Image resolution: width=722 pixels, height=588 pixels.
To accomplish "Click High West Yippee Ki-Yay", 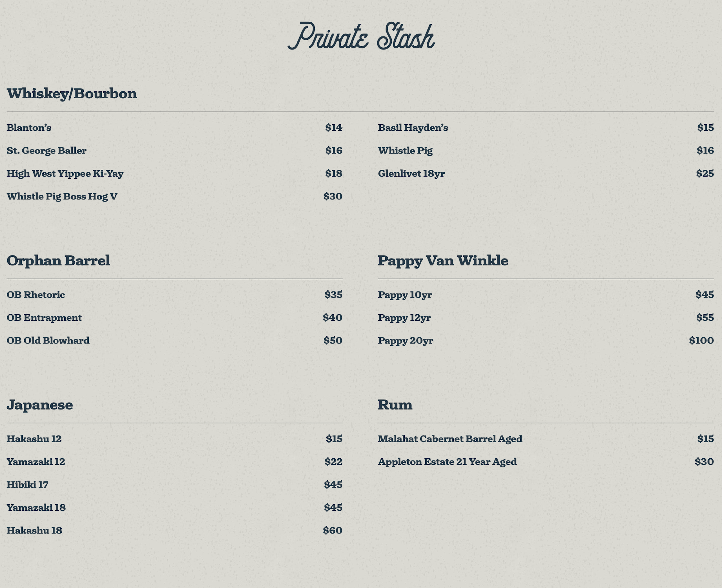I will point(65,173).
